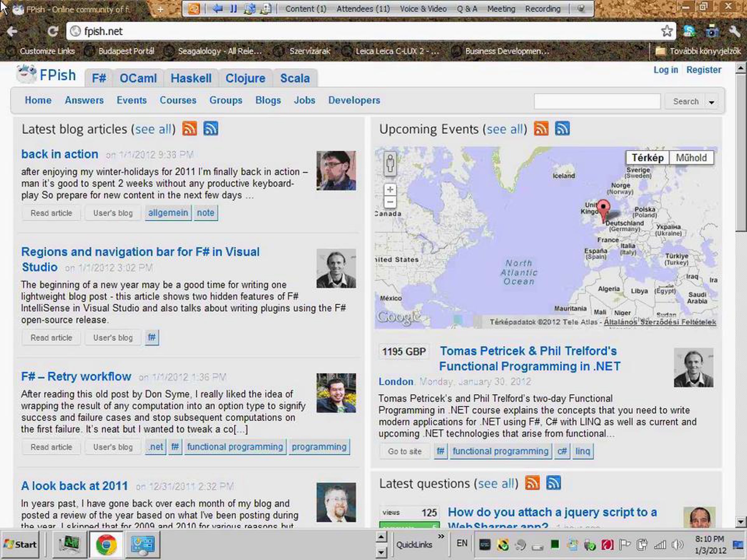
Task: Click the Log in link
Action: pos(666,70)
